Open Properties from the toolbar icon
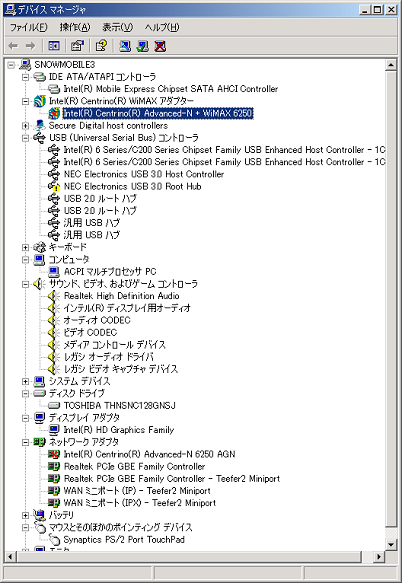This screenshot has width=402, height=583. click(x=77, y=46)
